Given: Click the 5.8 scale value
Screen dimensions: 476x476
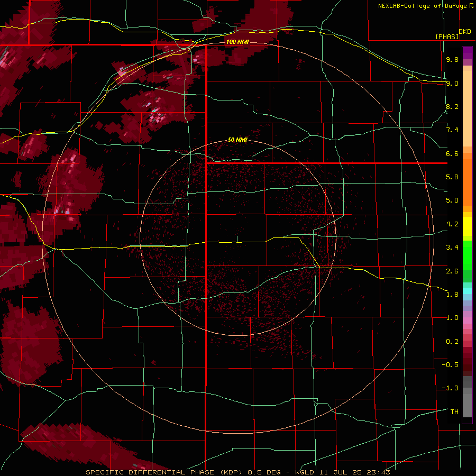Looking at the screenshot, I should [x=452, y=177].
